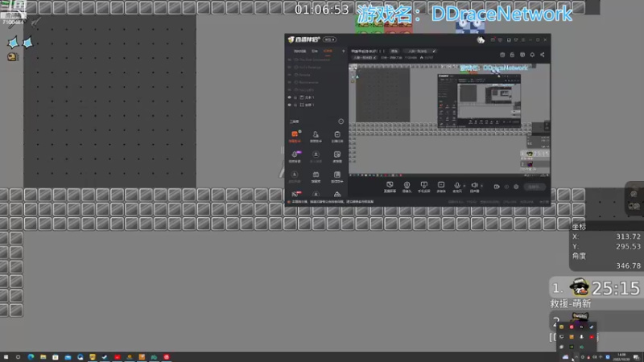Screen dimensions: 644x362
Task: Switch to the orange highlighted scene tab
Action: 328,51
